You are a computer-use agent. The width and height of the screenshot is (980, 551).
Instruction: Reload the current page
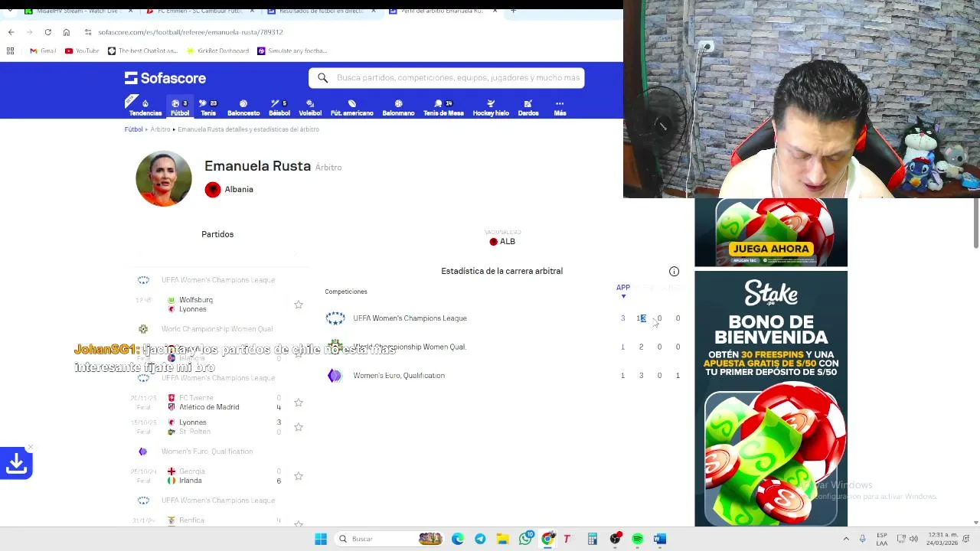pos(47,32)
